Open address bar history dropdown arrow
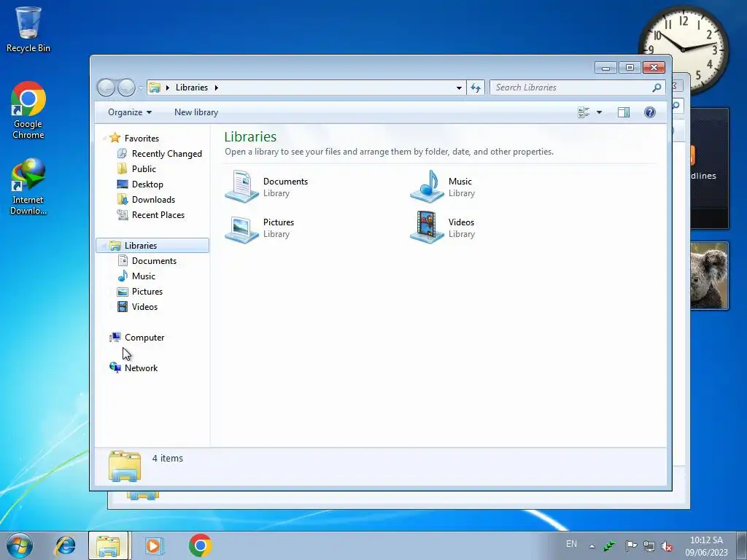Screen dimensions: 747x560 coord(459,87)
